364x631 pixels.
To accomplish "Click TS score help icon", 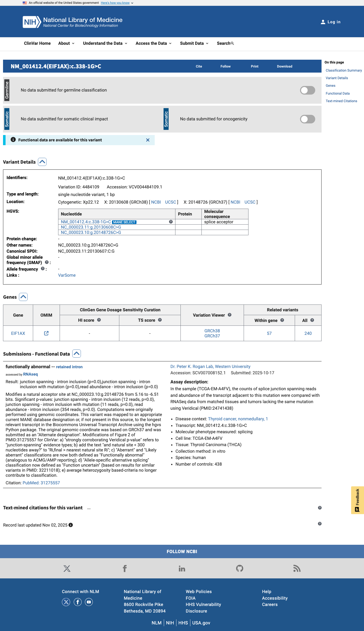I will [160, 320].
